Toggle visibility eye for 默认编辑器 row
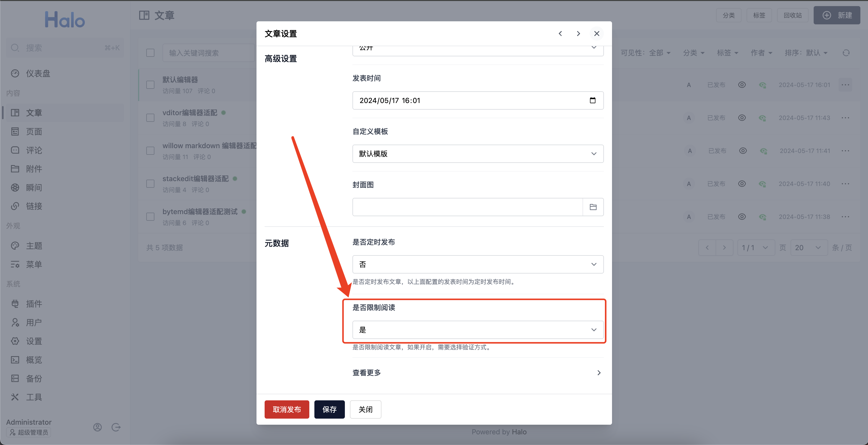The width and height of the screenshot is (868, 445). point(742,85)
